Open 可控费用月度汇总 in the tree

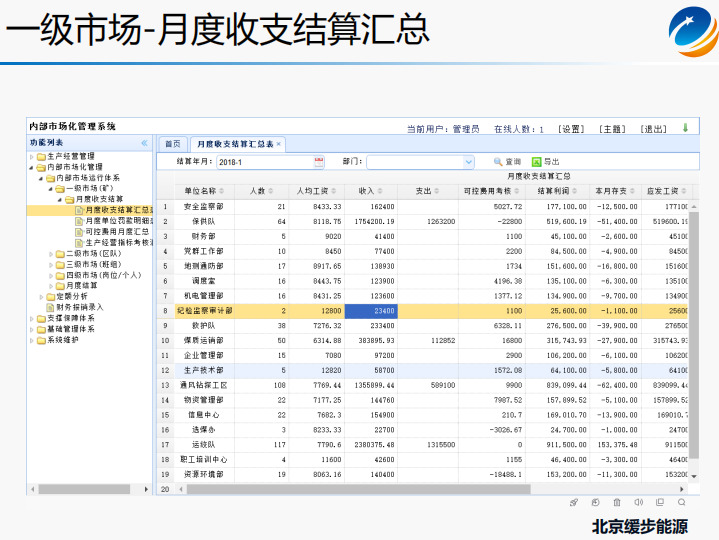(117, 231)
